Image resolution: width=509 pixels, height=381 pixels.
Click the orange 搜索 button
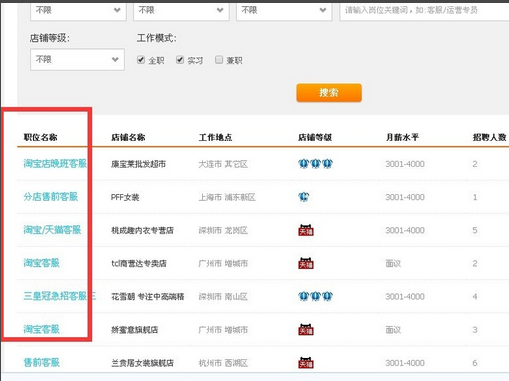pyautogui.click(x=329, y=93)
